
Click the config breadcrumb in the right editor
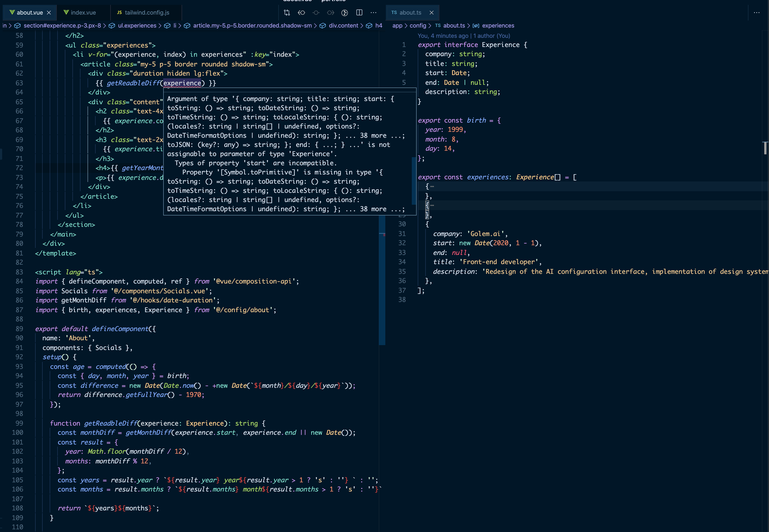pos(419,25)
